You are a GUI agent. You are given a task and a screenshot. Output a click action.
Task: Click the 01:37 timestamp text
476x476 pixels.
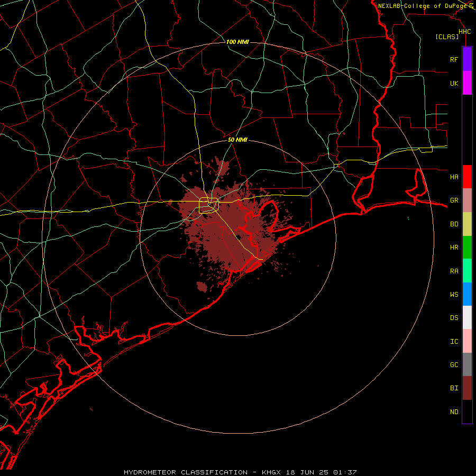click(x=345, y=472)
